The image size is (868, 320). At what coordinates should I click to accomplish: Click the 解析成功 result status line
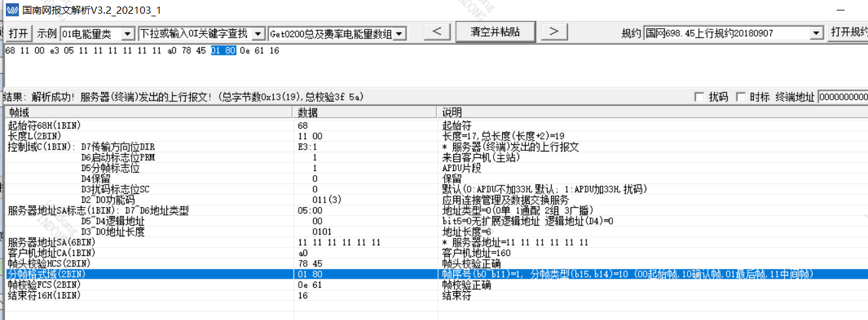pos(183,97)
